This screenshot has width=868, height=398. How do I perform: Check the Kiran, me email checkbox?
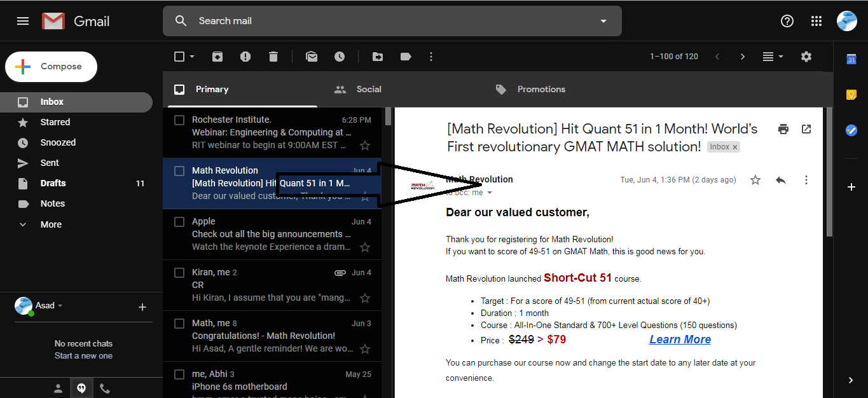tap(179, 273)
